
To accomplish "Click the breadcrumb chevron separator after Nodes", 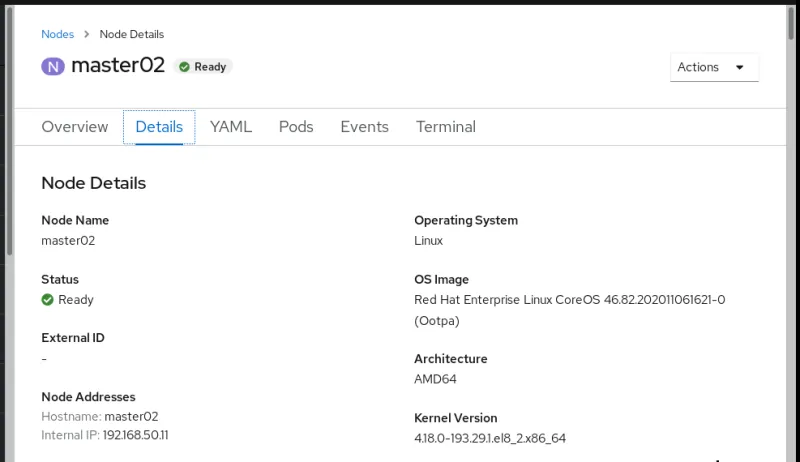I will (87, 34).
